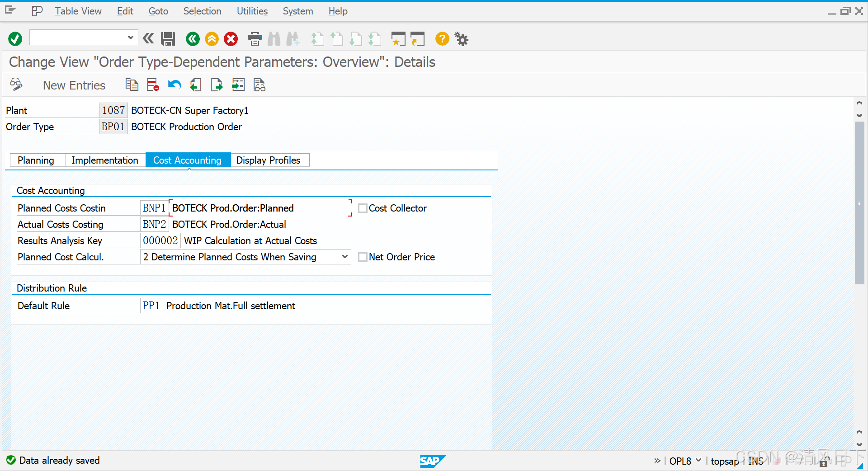Click the scrollbar up arrow at top
Viewport: 868px width, 471px height.
tap(859, 103)
